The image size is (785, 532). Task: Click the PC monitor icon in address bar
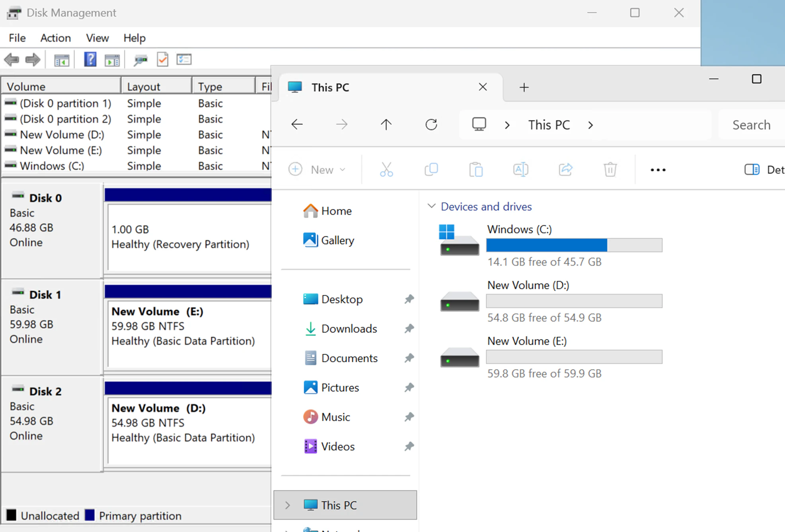[479, 124]
